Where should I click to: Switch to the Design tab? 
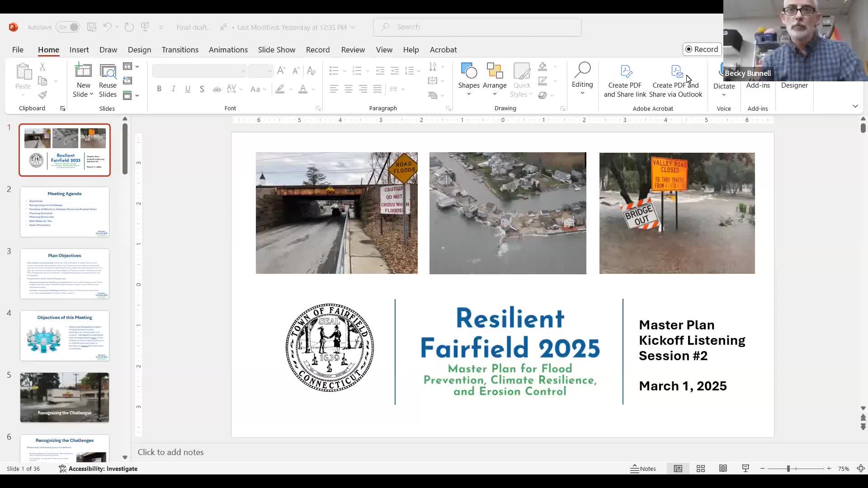pyautogui.click(x=139, y=50)
